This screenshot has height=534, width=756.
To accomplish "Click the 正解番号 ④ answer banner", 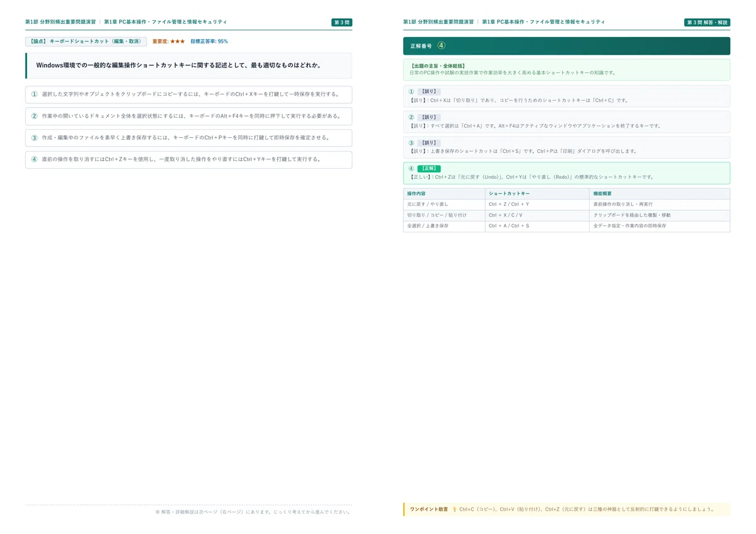I will (x=566, y=46).
